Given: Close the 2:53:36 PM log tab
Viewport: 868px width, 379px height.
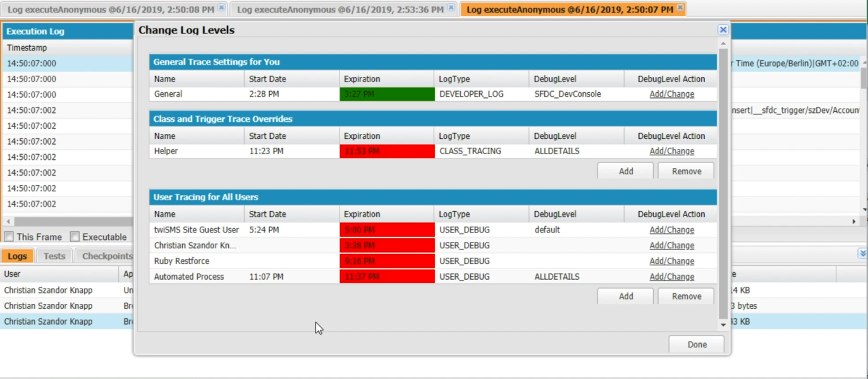Looking at the screenshot, I should coord(451,8).
